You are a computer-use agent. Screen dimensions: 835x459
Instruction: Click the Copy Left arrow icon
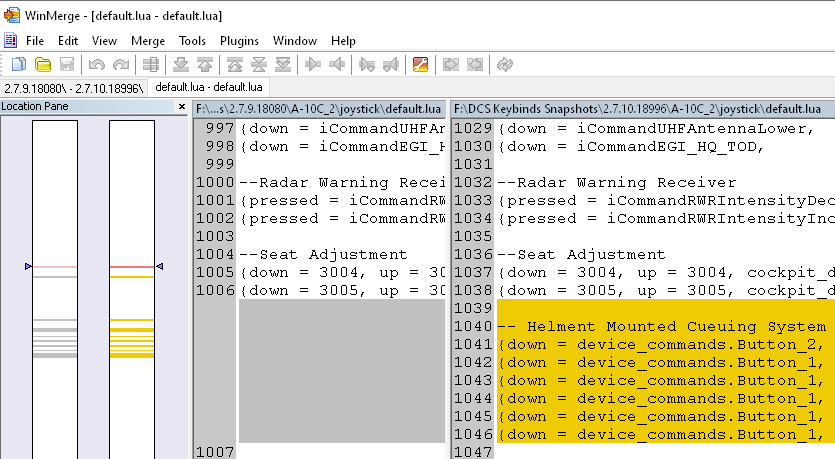(337, 65)
